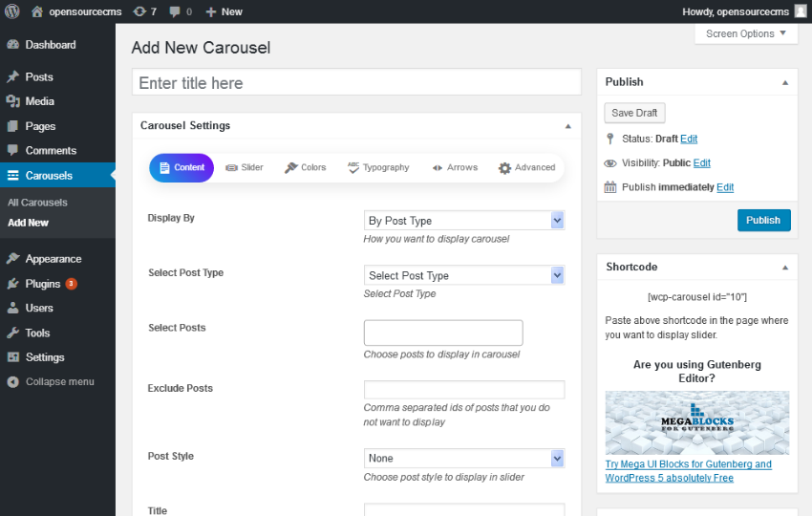Click the Status key icon in Publish box
This screenshot has height=516, width=812.
coord(610,139)
